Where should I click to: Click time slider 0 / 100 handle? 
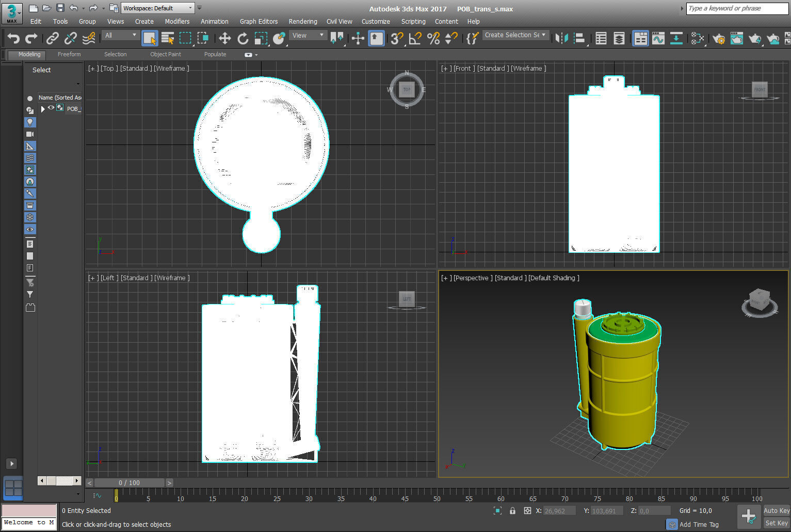[x=129, y=483]
